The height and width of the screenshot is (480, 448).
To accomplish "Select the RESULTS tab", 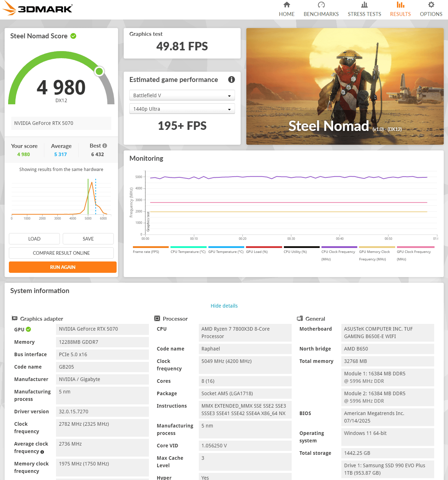I will [x=401, y=14].
